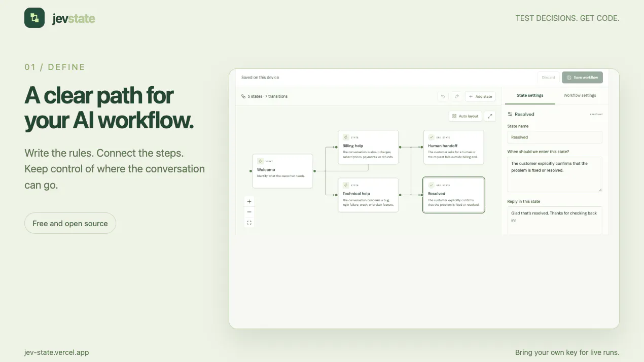Image resolution: width=644 pixels, height=362 pixels.
Task: Click the settings sliders icon beside Resolved
Action: 510,115
